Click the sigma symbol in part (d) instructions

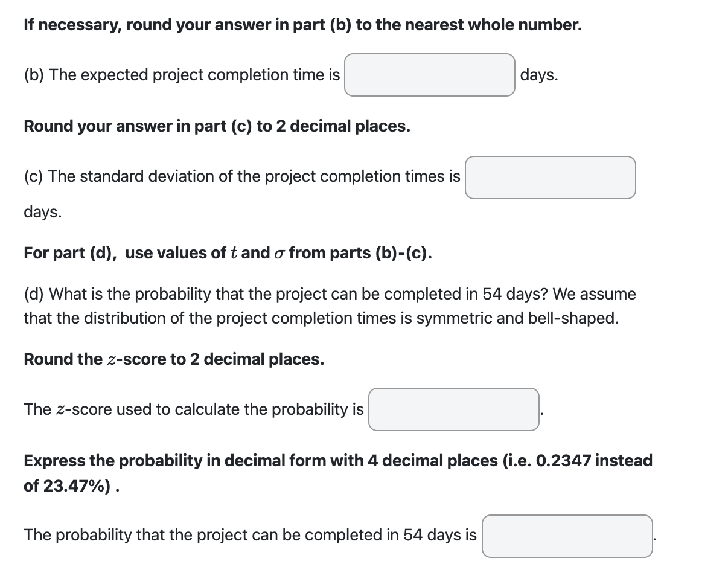pyautogui.click(x=279, y=252)
